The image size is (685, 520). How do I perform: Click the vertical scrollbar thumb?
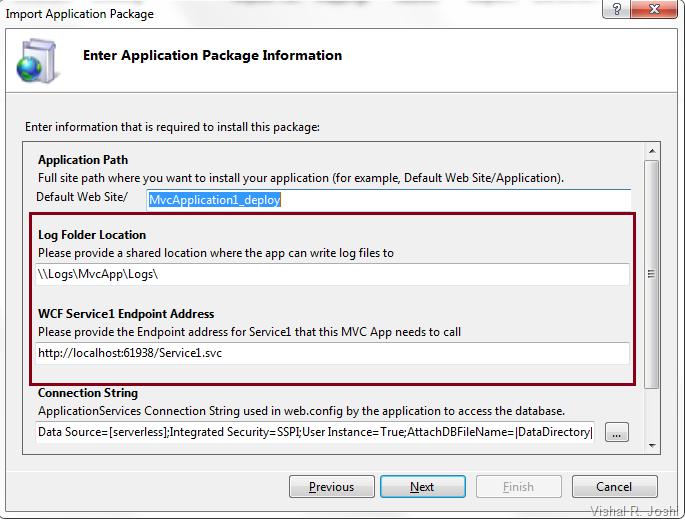(x=651, y=273)
